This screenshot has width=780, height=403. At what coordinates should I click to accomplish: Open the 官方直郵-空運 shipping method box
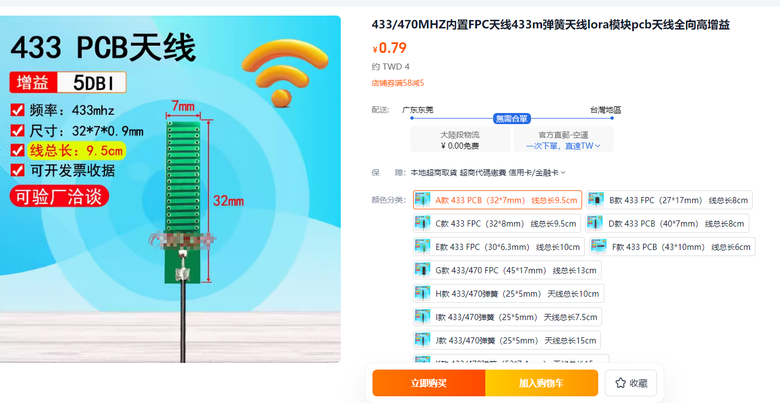pyautogui.click(x=563, y=140)
